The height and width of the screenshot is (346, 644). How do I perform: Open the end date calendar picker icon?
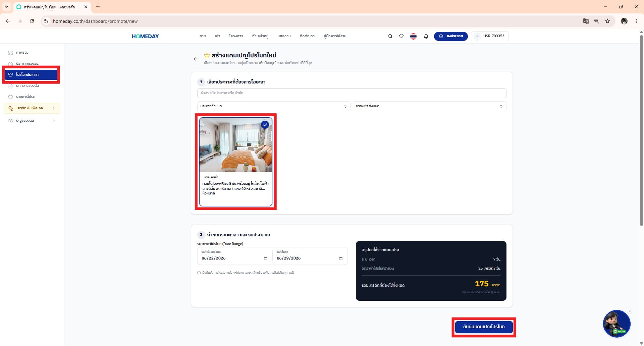(341, 258)
